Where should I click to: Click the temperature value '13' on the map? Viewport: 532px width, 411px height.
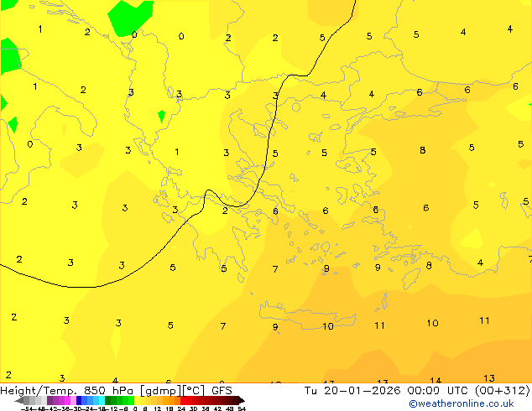pos(489,378)
